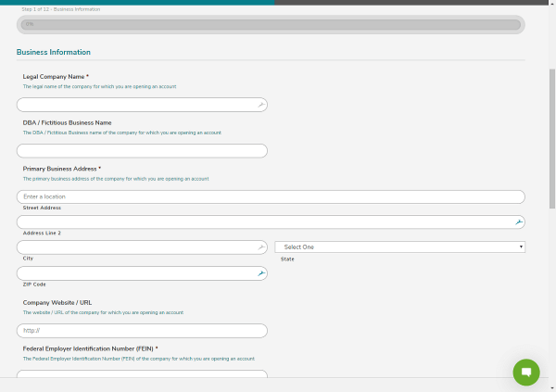Click the autofill key icon in Legal Company Name field
Viewport: 556px width, 392px height.
[x=261, y=106]
